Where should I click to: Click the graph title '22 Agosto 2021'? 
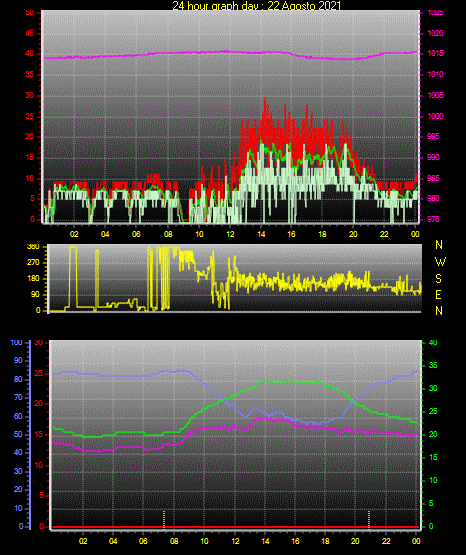(304, 5)
